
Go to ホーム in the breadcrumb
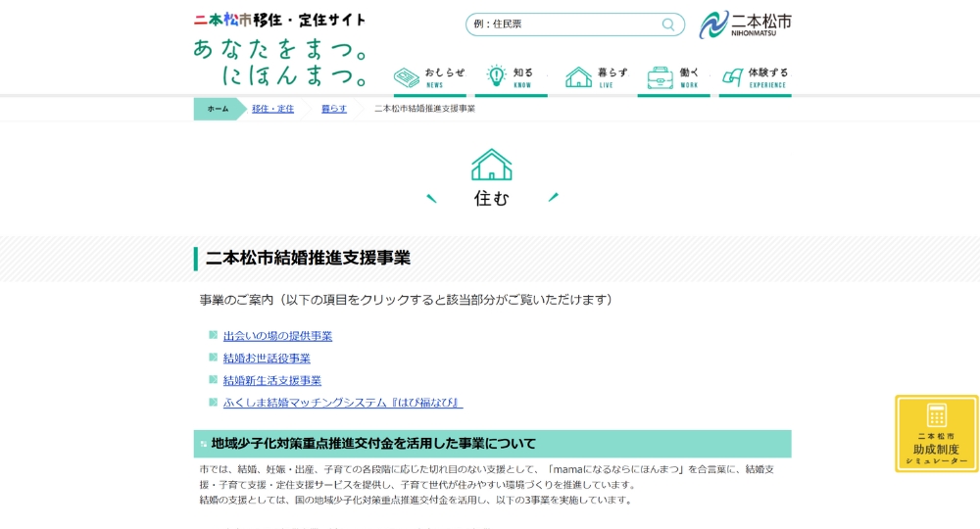pyautogui.click(x=218, y=109)
